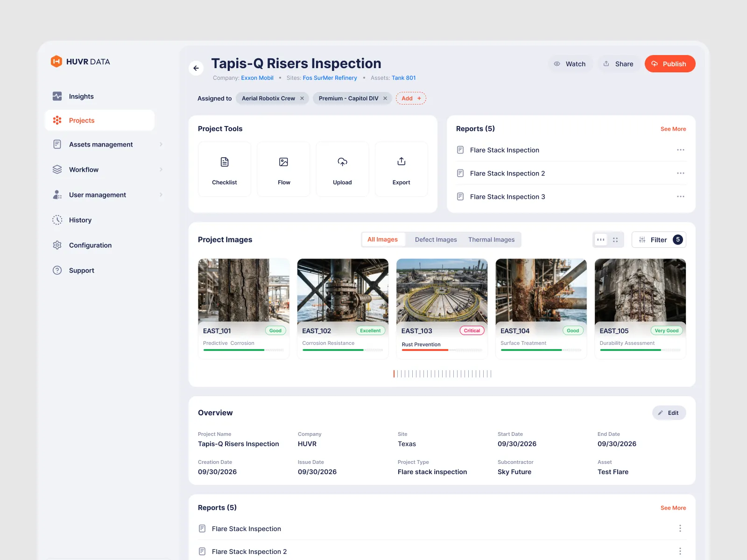Open the Flow project tool
Screen dimensions: 747x560
[x=283, y=169]
